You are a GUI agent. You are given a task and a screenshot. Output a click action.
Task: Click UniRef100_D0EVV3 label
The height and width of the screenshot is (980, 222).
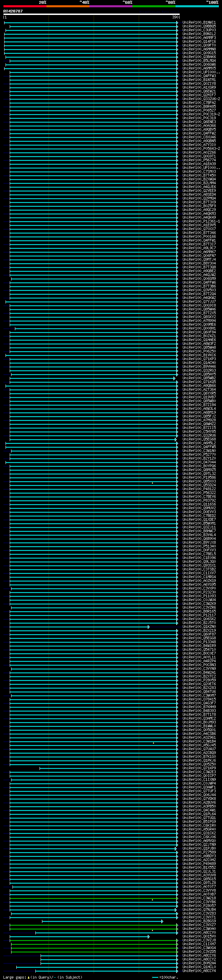pyautogui.click(x=199, y=512)
